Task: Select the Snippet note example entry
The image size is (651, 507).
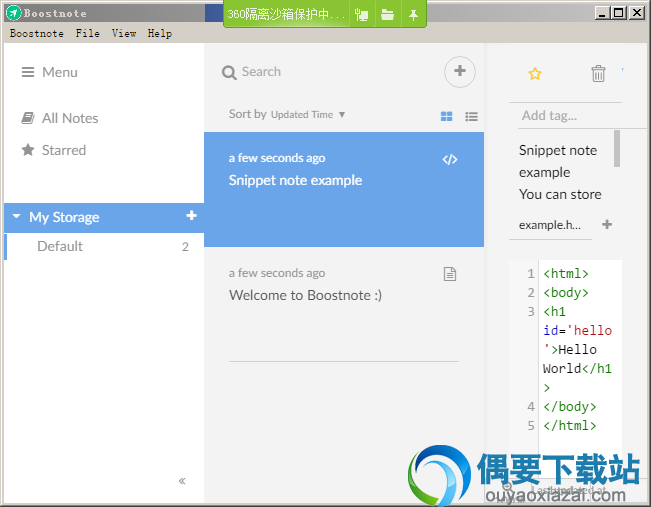Action: click(344, 189)
